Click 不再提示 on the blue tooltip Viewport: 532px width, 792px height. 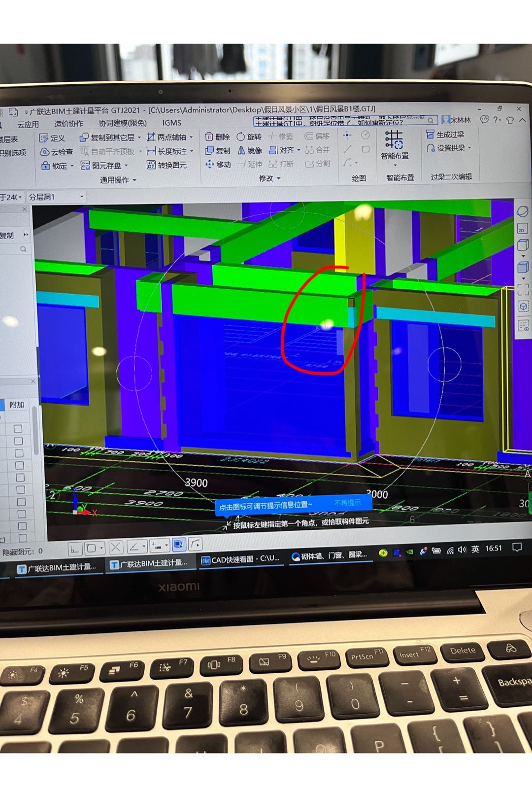pyautogui.click(x=347, y=503)
